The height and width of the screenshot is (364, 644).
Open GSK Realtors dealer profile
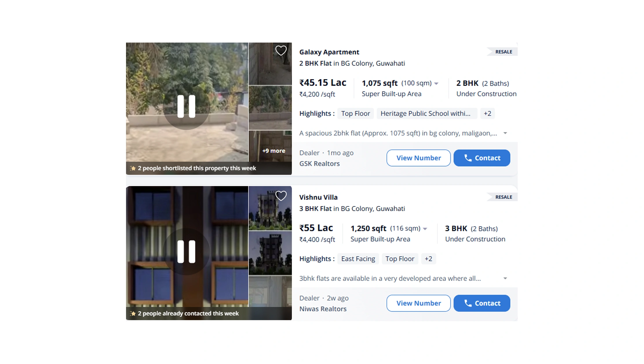pos(320,164)
